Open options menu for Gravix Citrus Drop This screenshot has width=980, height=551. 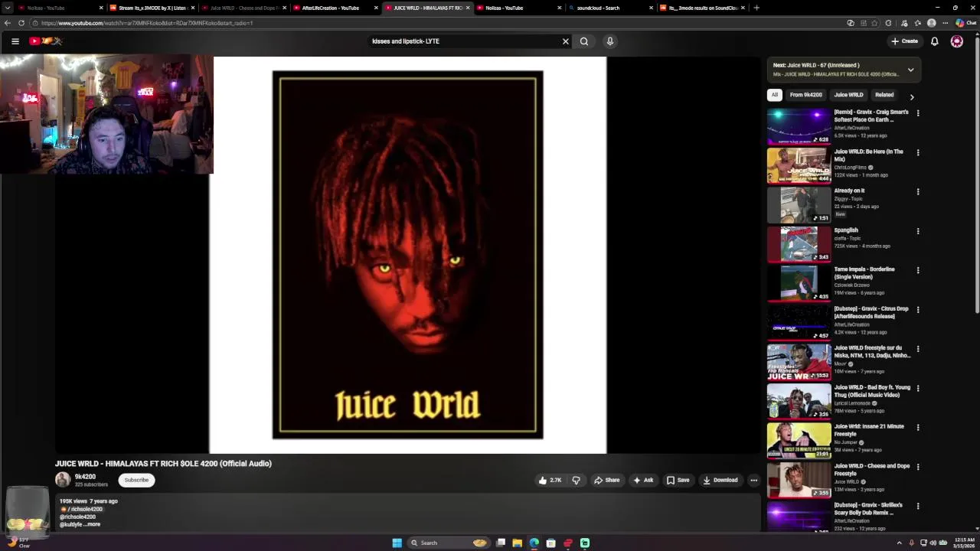tap(918, 310)
